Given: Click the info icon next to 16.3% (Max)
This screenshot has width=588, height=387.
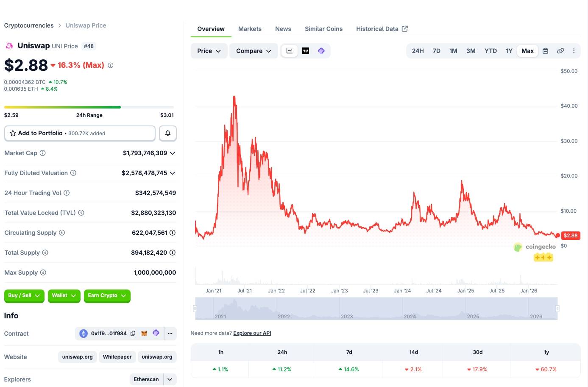Looking at the screenshot, I should pyautogui.click(x=111, y=65).
